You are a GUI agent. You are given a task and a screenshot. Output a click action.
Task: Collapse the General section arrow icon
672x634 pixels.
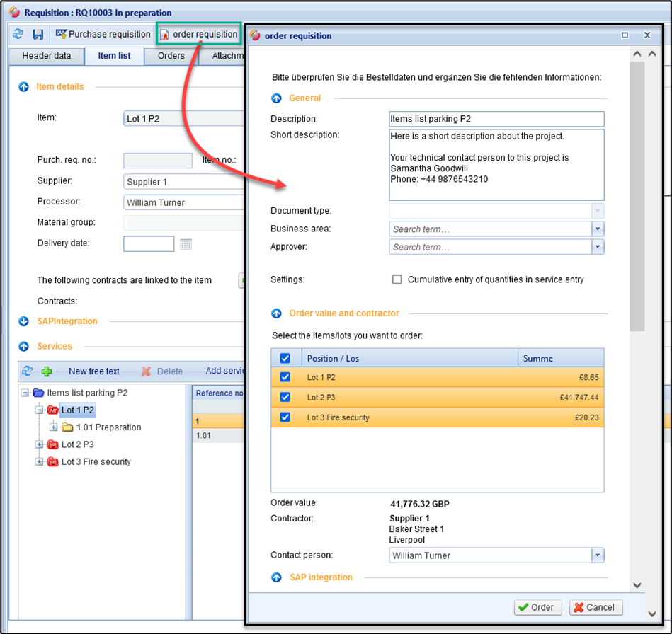(277, 98)
